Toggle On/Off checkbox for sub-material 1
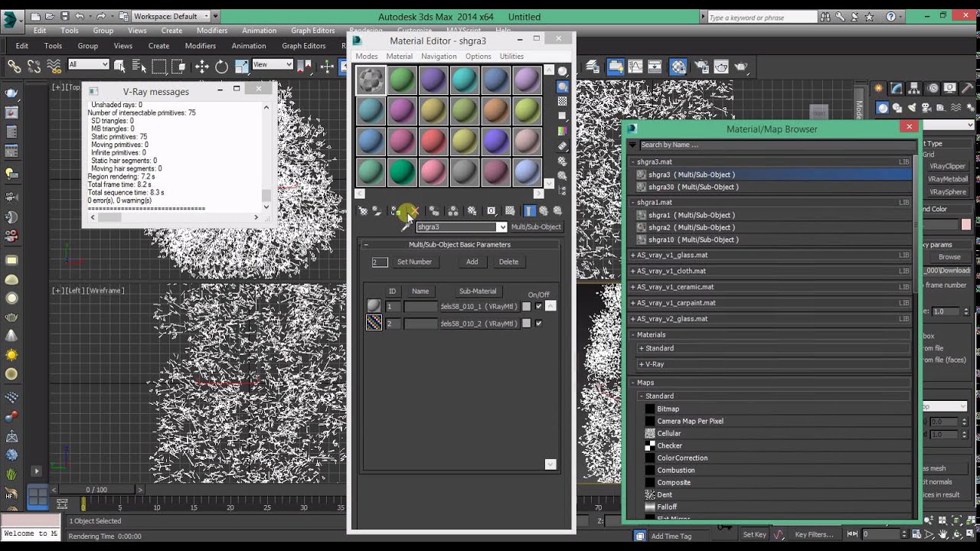Viewport: 980px width, 551px height. [x=538, y=306]
